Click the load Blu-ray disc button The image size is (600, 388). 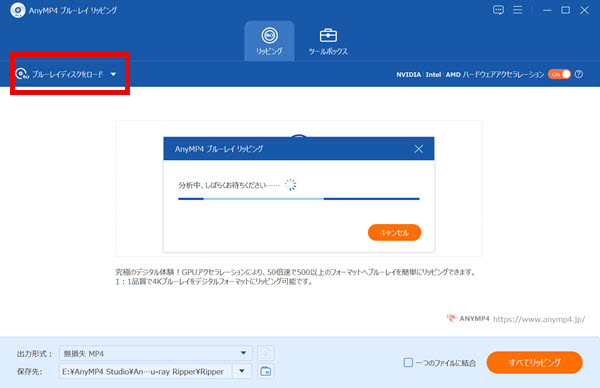(60, 74)
